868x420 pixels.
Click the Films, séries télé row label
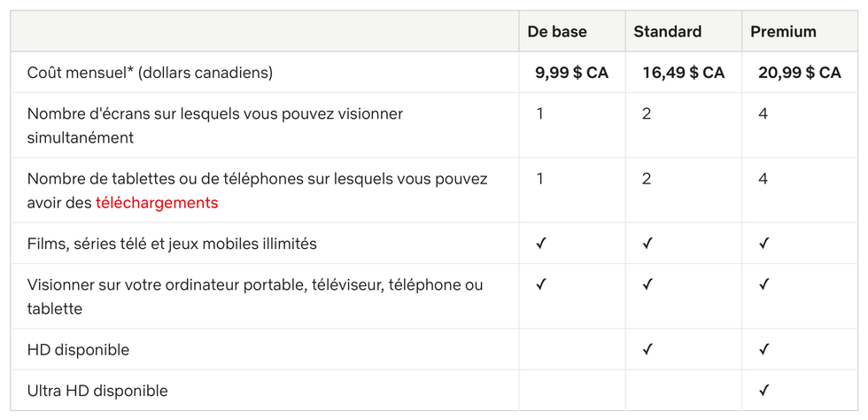pyautogui.click(x=172, y=244)
